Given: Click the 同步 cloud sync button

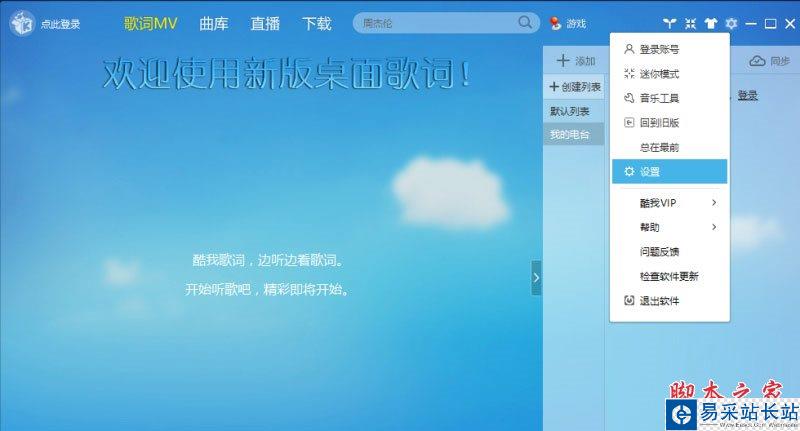Looking at the screenshot, I should click(769, 61).
